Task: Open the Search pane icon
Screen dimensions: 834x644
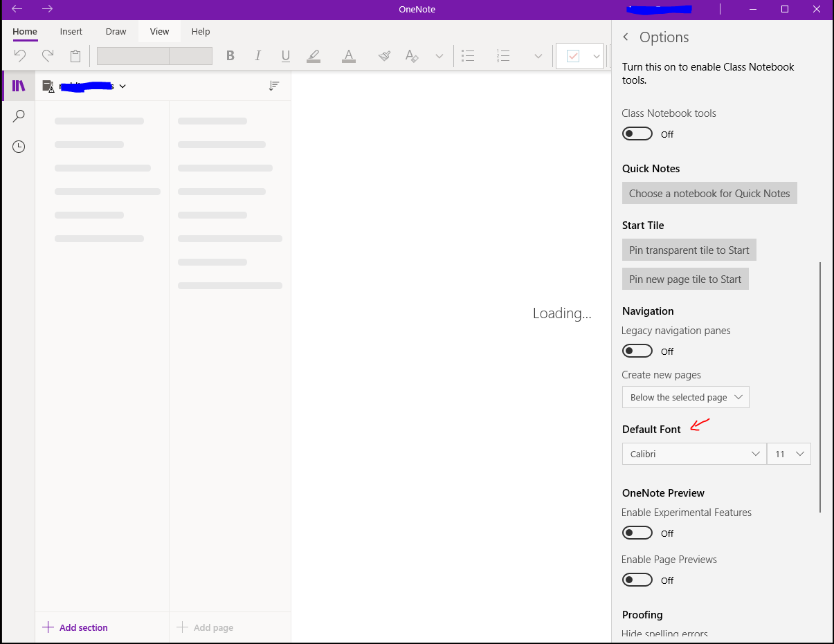Action: pos(18,116)
